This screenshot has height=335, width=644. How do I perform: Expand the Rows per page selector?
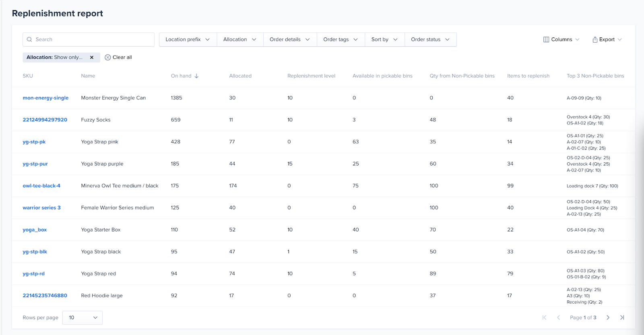point(83,318)
